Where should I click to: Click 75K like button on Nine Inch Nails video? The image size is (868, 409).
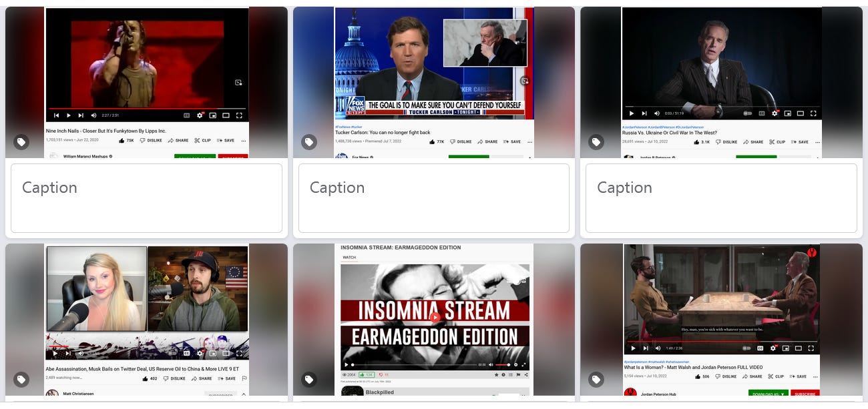click(x=126, y=141)
